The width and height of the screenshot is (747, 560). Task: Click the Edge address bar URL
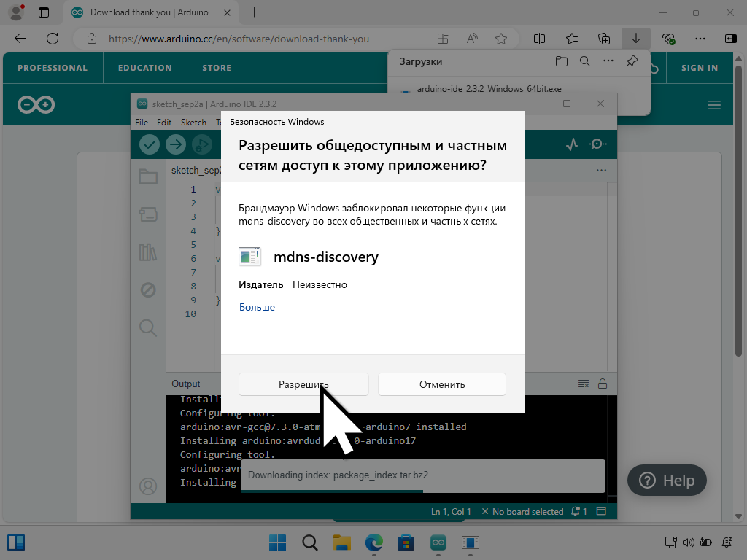[x=239, y=39]
